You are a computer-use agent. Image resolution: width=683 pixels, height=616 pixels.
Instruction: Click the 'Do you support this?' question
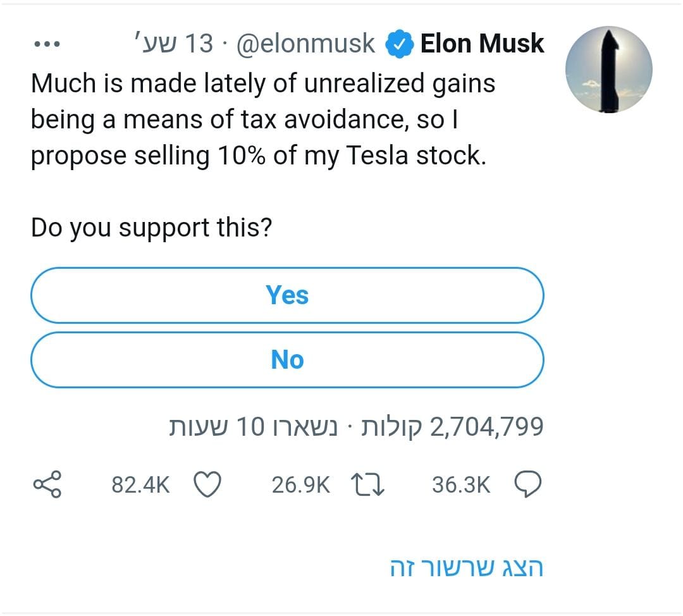pyautogui.click(x=151, y=228)
